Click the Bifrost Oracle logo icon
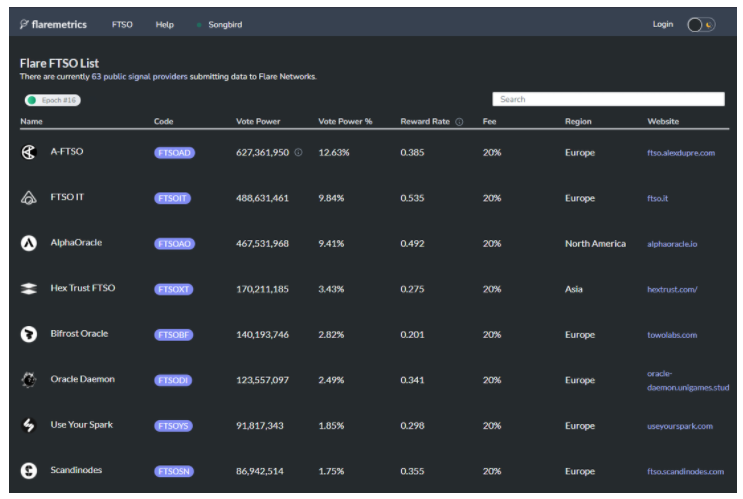743x499 pixels. tap(29, 334)
